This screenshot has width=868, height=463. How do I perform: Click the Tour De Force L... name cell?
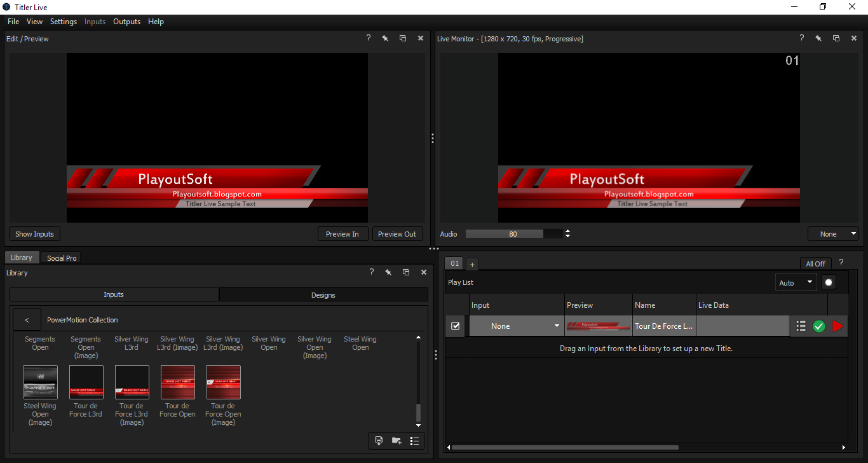(x=664, y=326)
